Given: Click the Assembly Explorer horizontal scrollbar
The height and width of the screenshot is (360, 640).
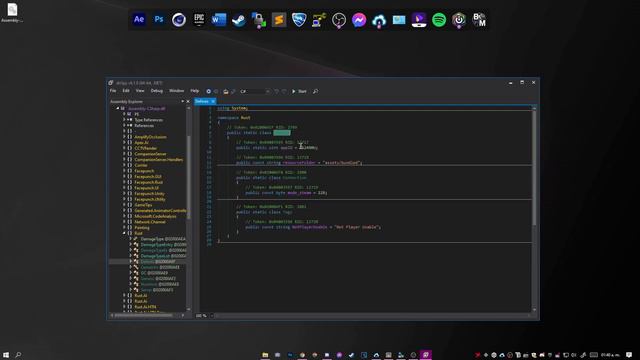Looking at the screenshot, I should [144, 316].
